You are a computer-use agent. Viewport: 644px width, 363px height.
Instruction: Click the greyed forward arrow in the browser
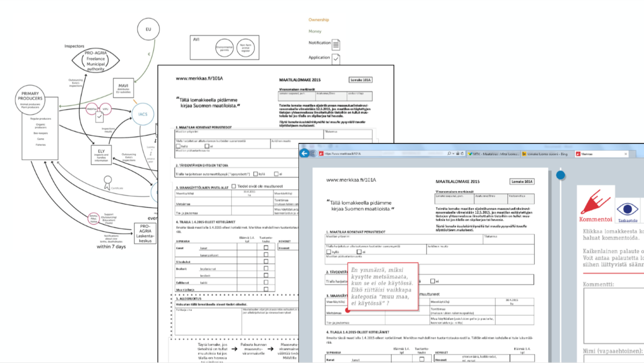pos(313,154)
